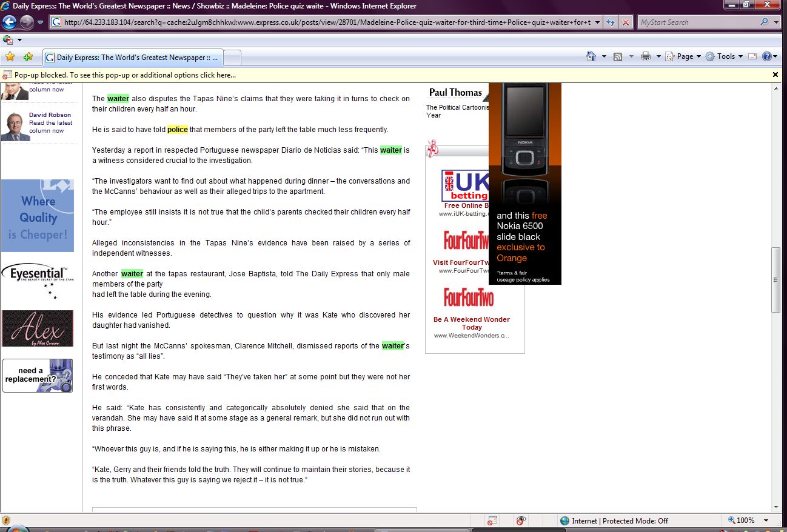Click the Home page icon
Image resolution: width=787 pixels, height=532 pixels.
pyautogui.click(x=591, y=56)
